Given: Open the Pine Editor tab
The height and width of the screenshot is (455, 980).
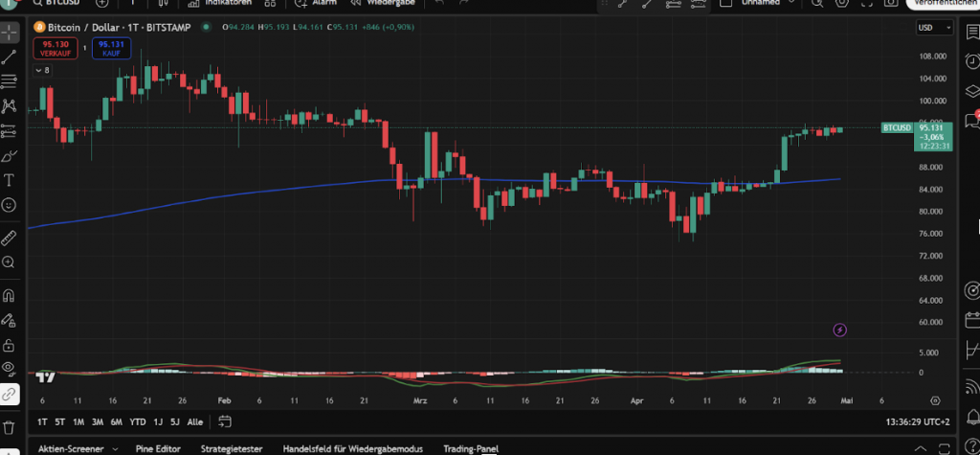Looking at the screenshot, I should pyautogui.click(x=159, y=448).
